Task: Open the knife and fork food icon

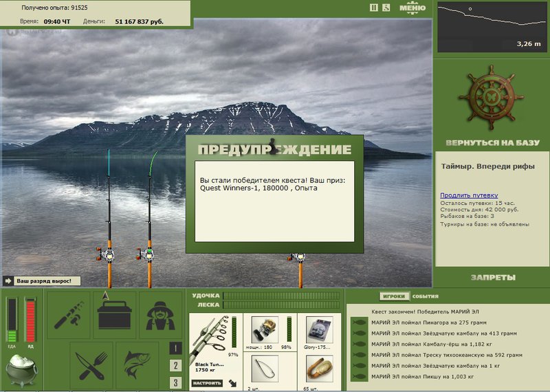Action: click(x=91, y=366)
